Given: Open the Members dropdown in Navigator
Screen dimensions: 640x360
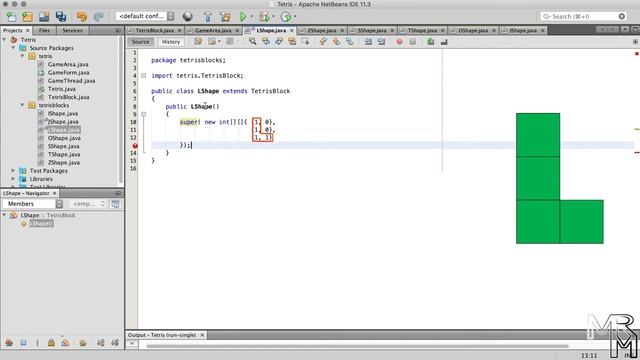Looking at the screenshot, I should 33,204.
